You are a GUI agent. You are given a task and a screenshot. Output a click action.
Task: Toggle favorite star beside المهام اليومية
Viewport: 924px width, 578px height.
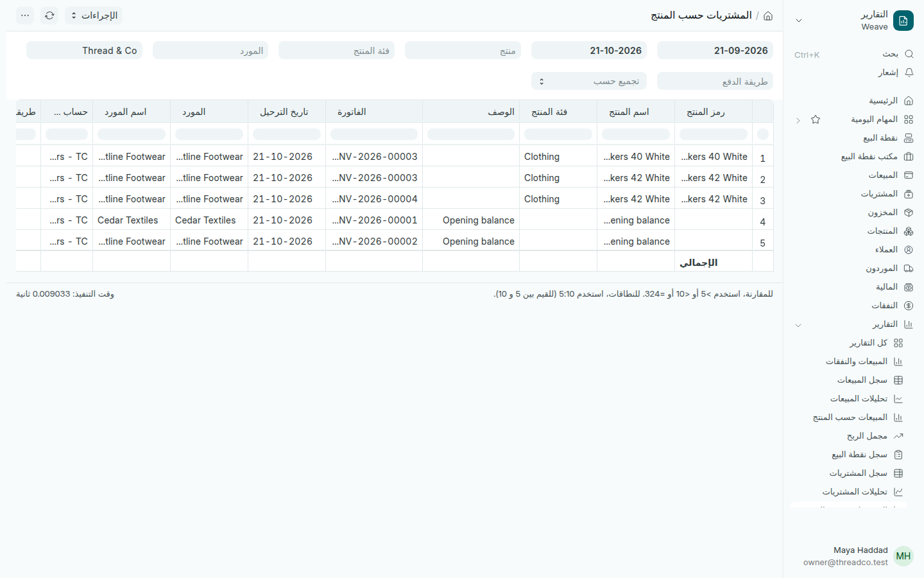(816, 119)
